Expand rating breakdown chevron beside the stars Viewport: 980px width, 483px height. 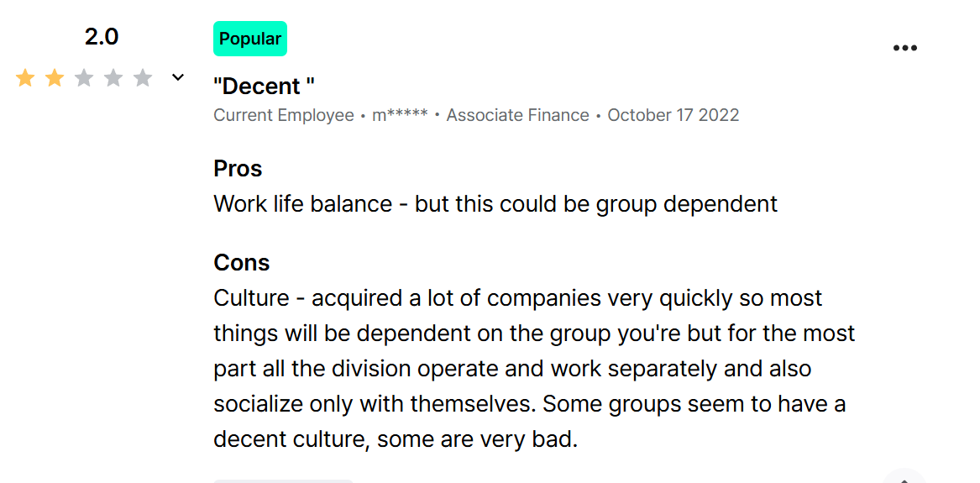click(x=178, y=77)
